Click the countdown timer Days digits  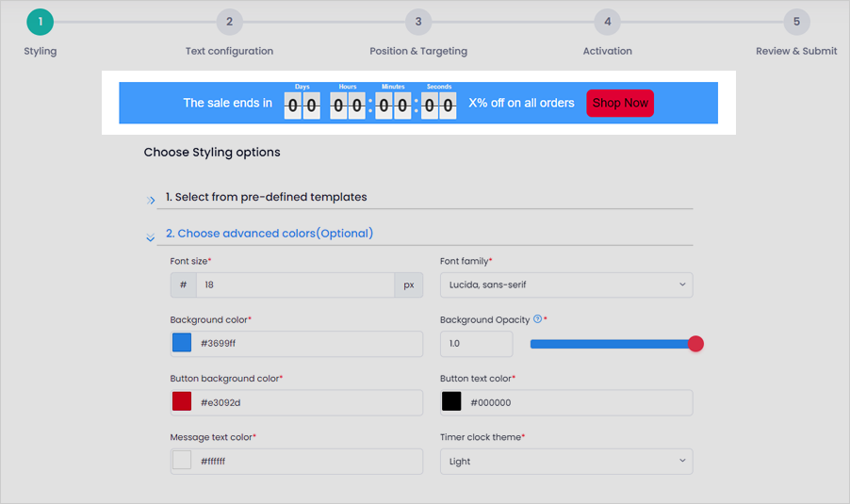302,106
